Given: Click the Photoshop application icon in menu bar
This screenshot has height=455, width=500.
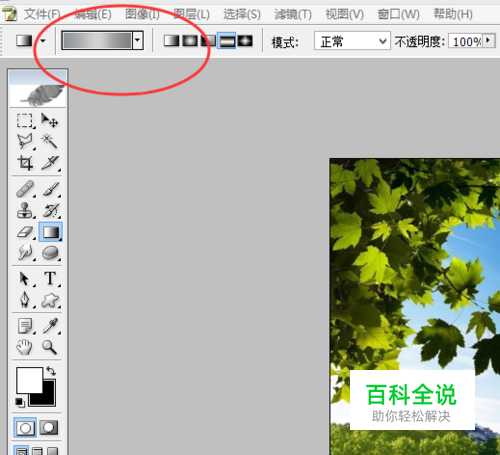Looking at the screenshot, I should coord(9,14).
